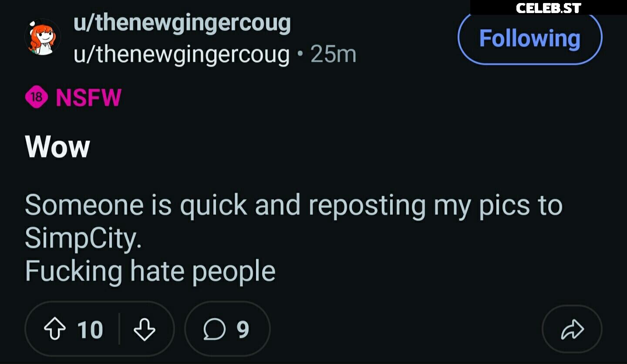This screenshot has height=364, width=627.
Task: Click the pink NSFW label text
Action: (88, 97)
